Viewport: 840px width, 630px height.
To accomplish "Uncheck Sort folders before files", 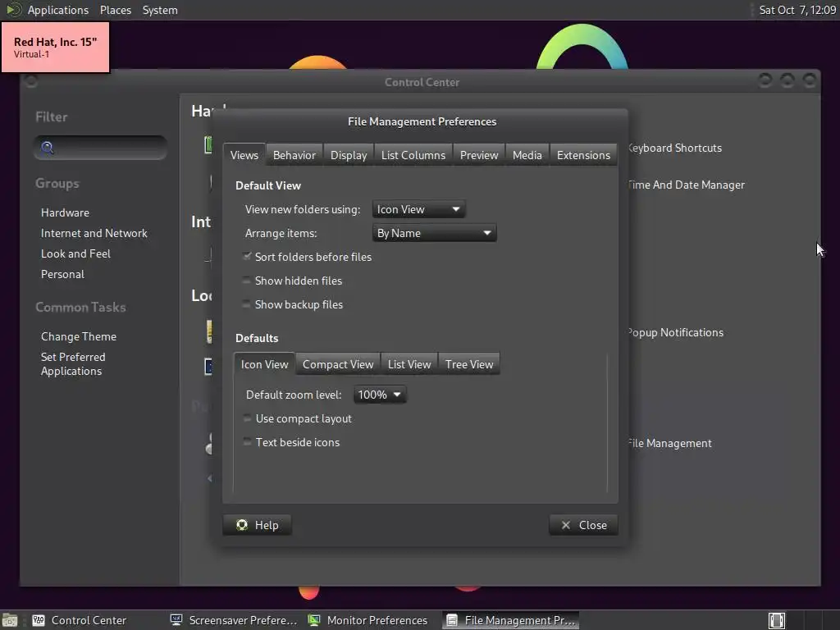I will click(246, 257).
